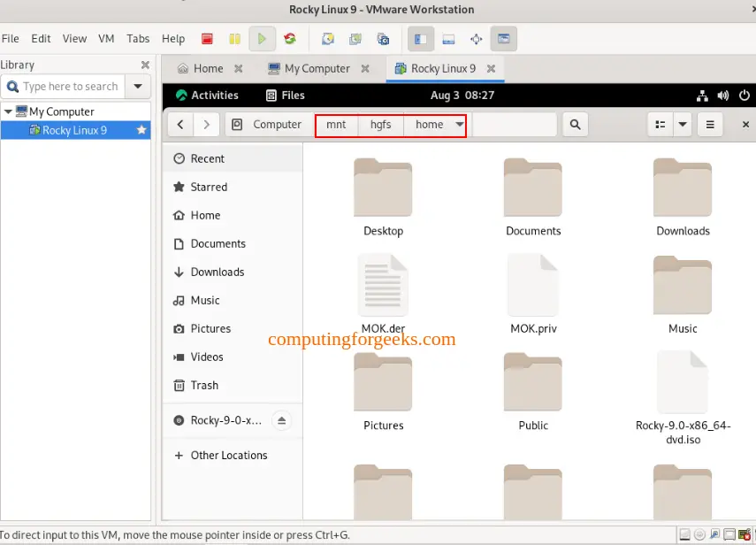The height and width of the screenshot is (545, 756).
Task: Open Trash in the Files sidebar
Action: 233,386
